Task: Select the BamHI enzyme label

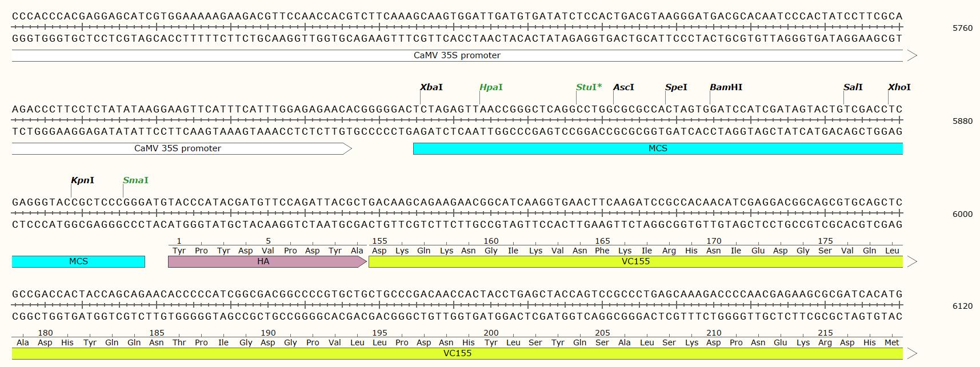Action: [726, 87]
